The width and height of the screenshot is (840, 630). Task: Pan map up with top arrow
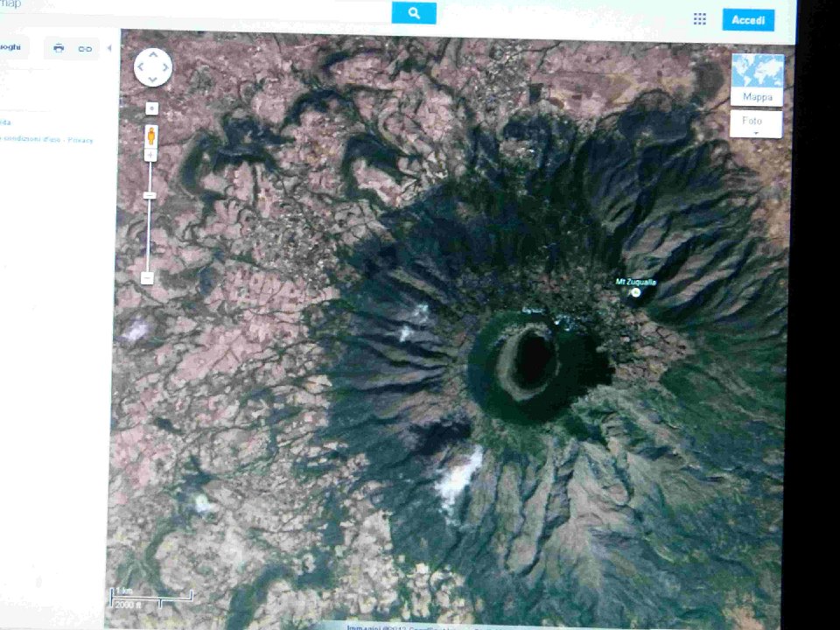(153, 55)
